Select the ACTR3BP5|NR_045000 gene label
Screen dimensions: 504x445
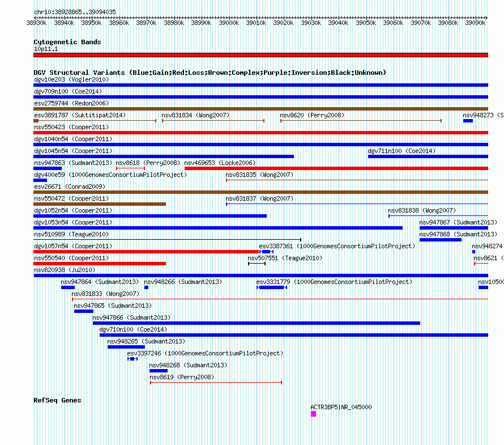tap(341, 407)
